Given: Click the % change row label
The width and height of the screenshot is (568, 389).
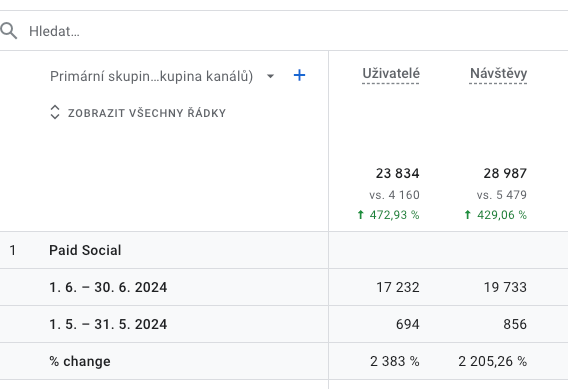Looking at the screenshot, I should (x=80, y=361).
